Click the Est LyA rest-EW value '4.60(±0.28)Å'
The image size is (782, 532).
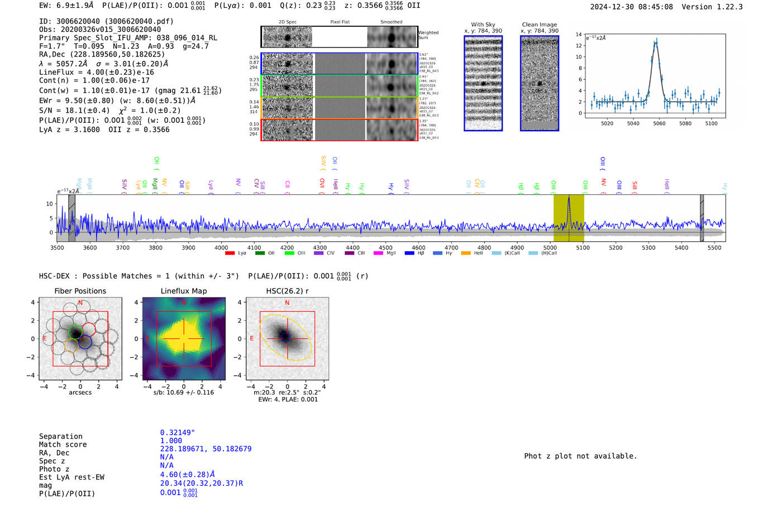188,475
